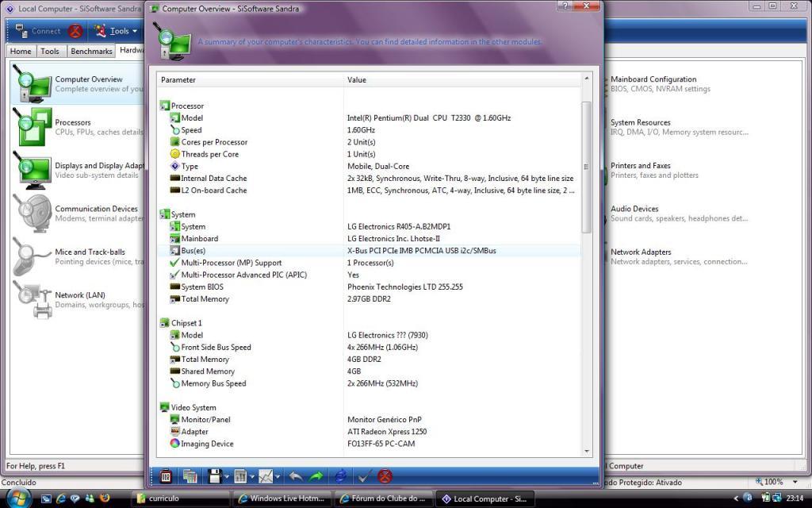812x508 pixels.
Task: Click the red cancel icon in bottom toolbar
Action: pos(385,476)
